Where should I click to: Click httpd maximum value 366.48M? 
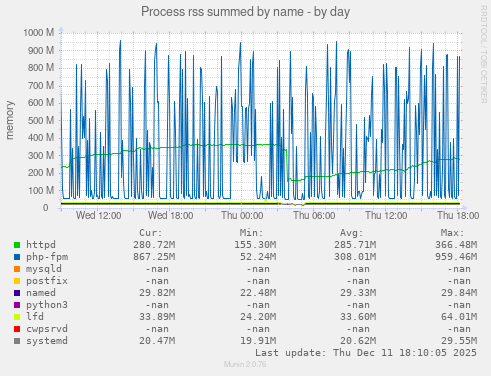pyautogui.click(x=456, y=245)
